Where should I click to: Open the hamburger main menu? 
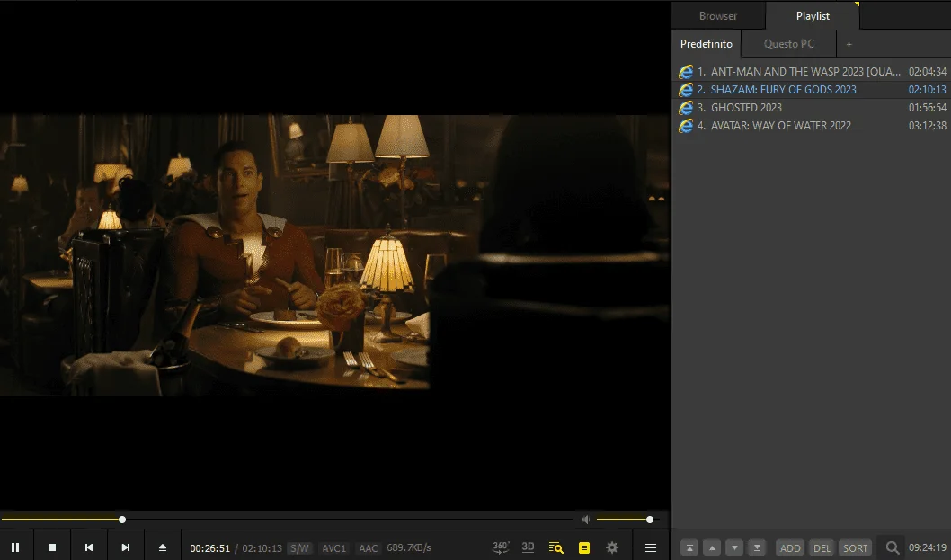tap(651, 548)
